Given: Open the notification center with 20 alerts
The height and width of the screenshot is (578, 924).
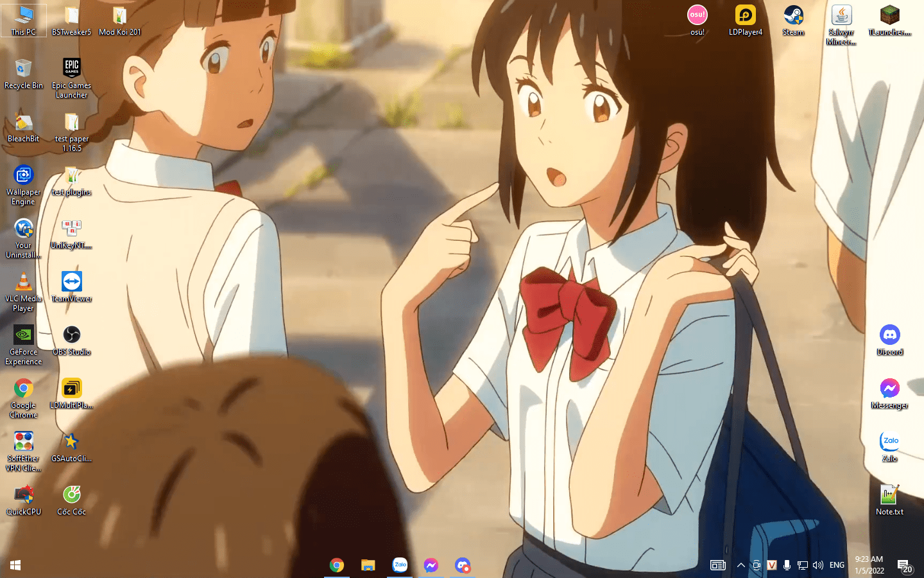Looking at the screenshot, I should point(905,565).
